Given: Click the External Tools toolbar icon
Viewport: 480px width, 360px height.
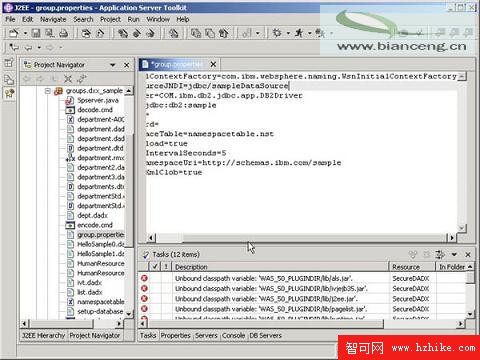Looking at the screenshot, I should click(x=320, y=33).
